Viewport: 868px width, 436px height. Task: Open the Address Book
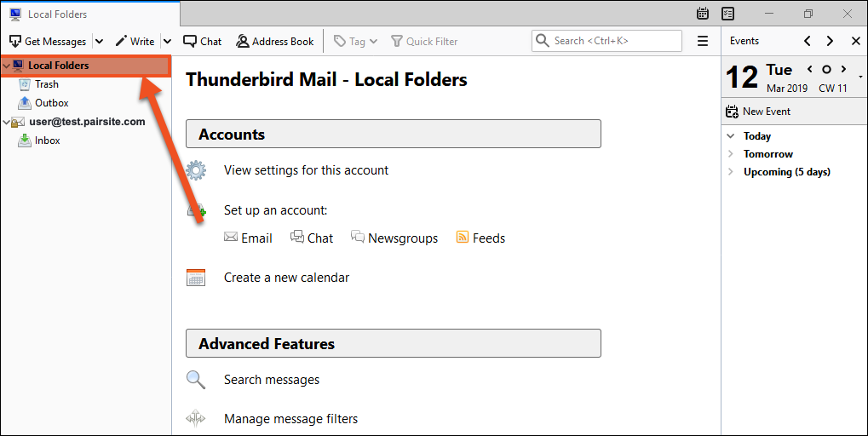click(x=275, y=42)
